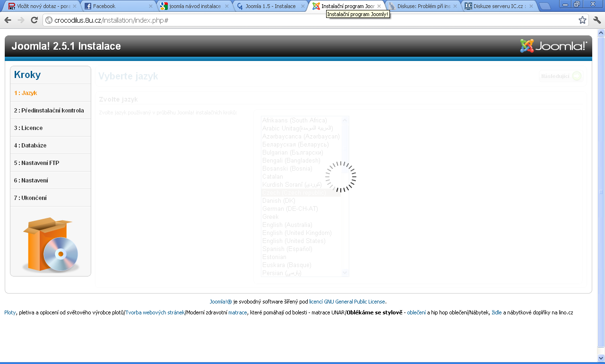This screenshot has height=364, width=605.
Task: Open the 'židle' footer link
Action: (x=497, y=313)
